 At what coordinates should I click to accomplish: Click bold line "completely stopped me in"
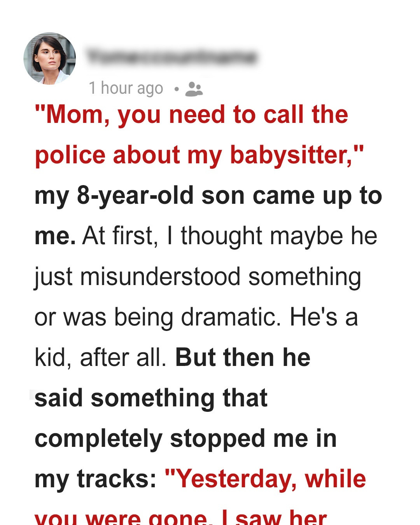(185, 439)
